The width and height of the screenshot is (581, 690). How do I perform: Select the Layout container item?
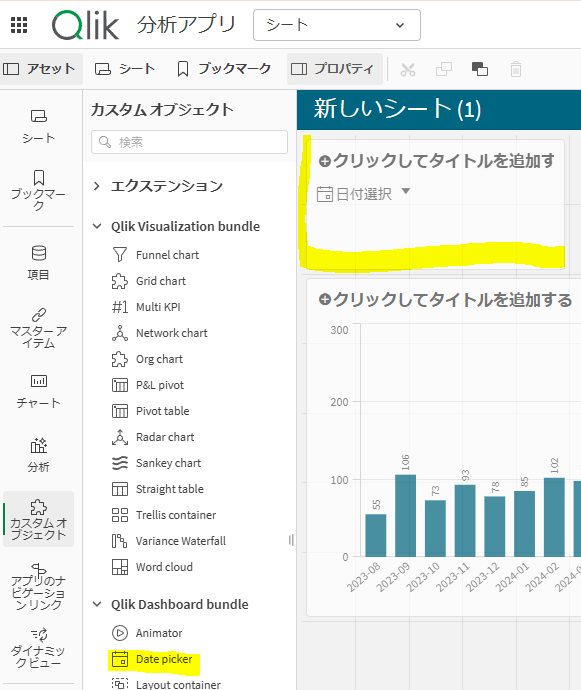166,684
